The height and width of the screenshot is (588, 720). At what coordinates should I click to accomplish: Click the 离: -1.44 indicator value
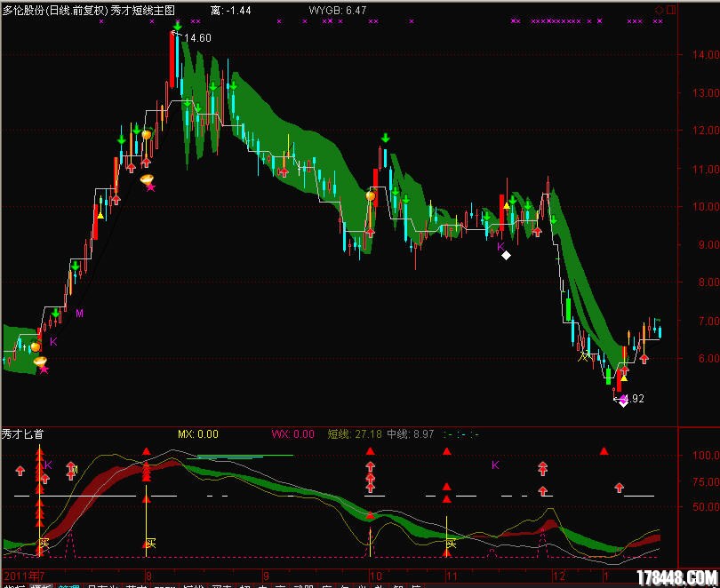231,11
